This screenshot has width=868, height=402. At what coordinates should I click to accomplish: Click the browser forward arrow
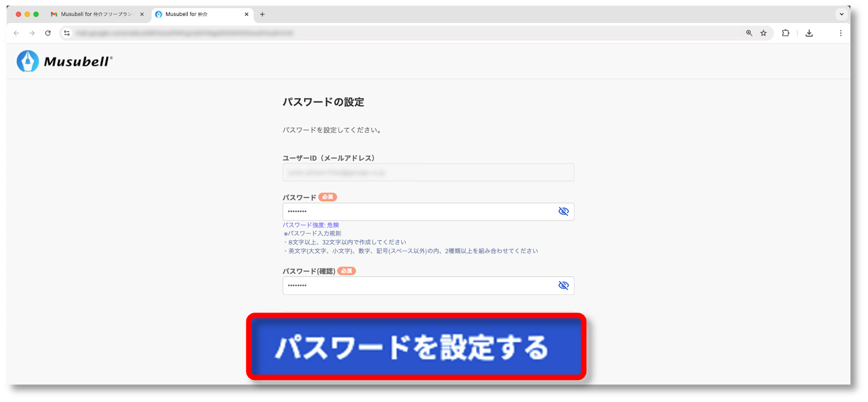click(x=32, y=33)
